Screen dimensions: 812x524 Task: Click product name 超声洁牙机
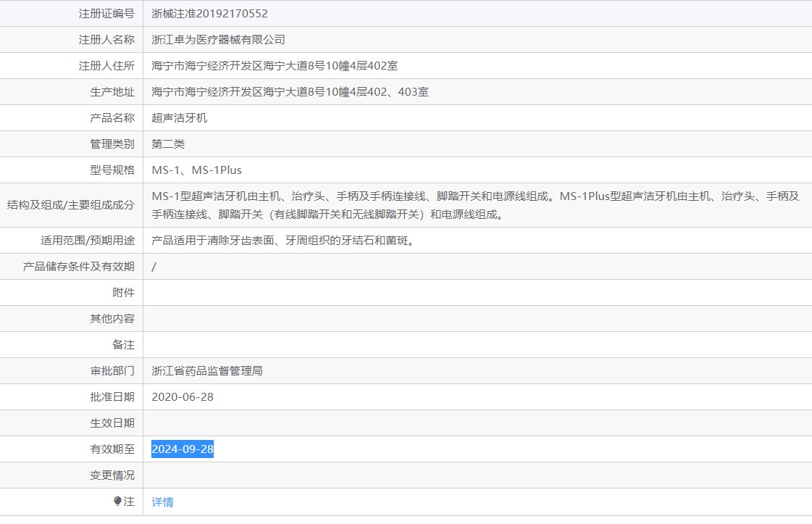179,117
